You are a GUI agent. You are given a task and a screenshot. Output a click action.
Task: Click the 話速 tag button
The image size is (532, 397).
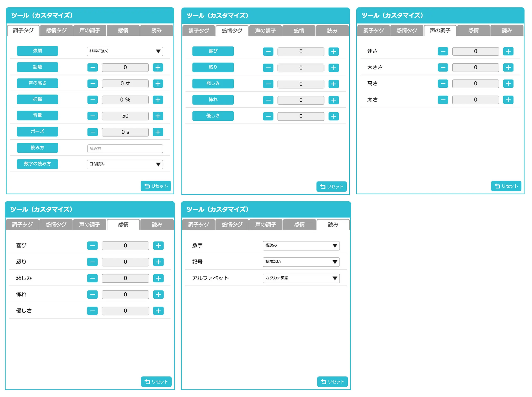38,67
